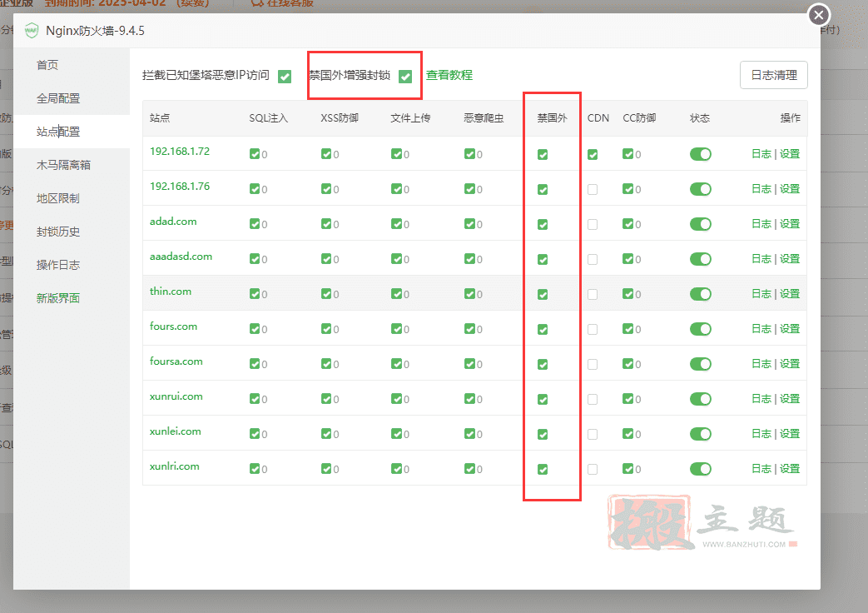View 日志 for xunrui.com
Viewport: 868px width, 613px height.
click(x=761, y=398)
